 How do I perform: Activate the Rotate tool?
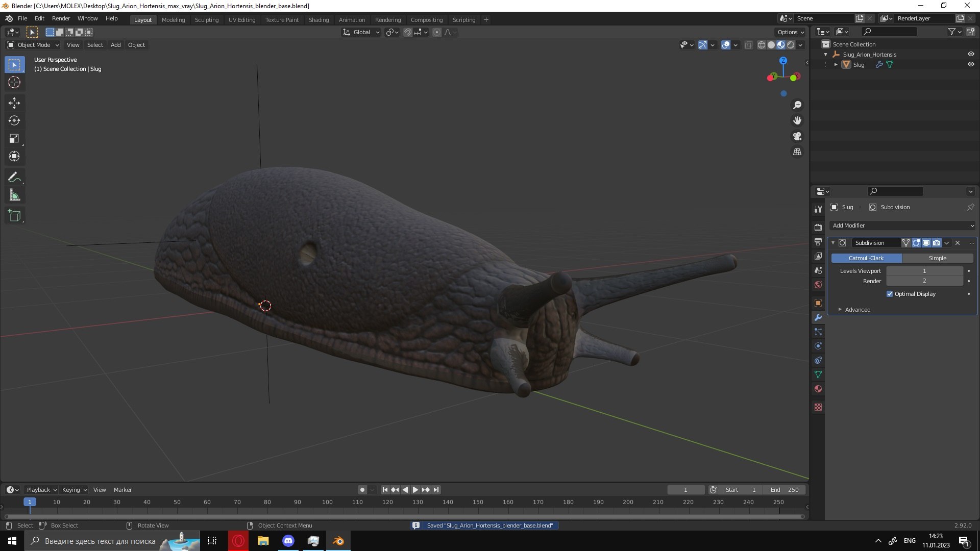[14, 121]
